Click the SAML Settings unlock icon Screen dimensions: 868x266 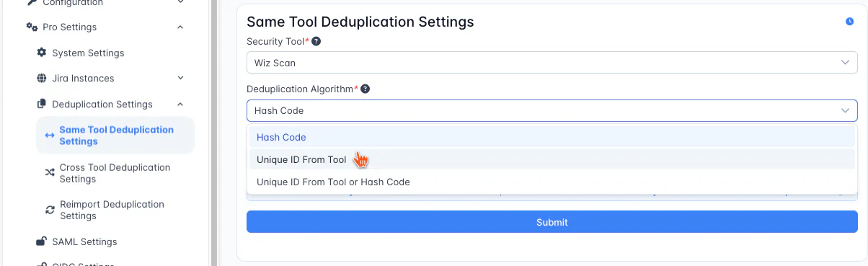41,241
